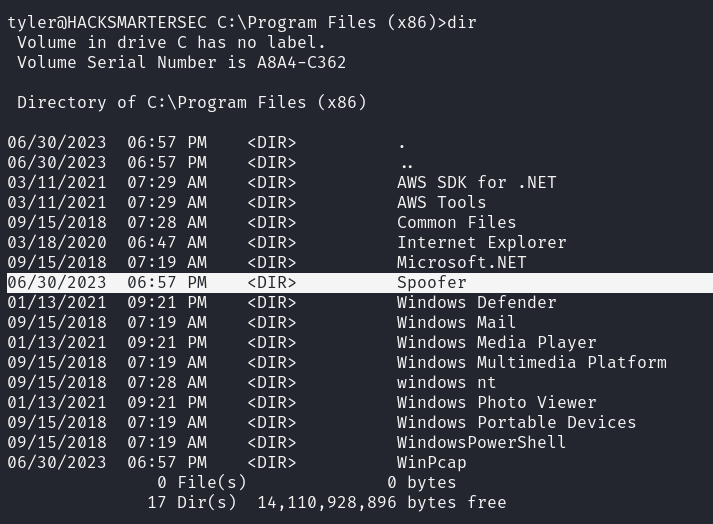The width and height of the screenshot is (713, 524).
Task: Select the Microsoft.NET directory name
Action: [x=461, y=262]
